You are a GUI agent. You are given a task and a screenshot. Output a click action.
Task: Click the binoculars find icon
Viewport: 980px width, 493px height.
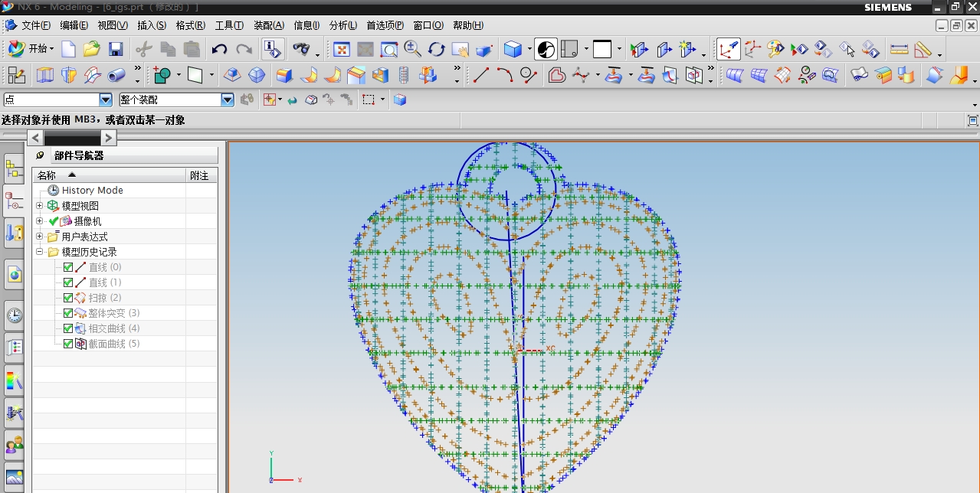coord(303,50)
